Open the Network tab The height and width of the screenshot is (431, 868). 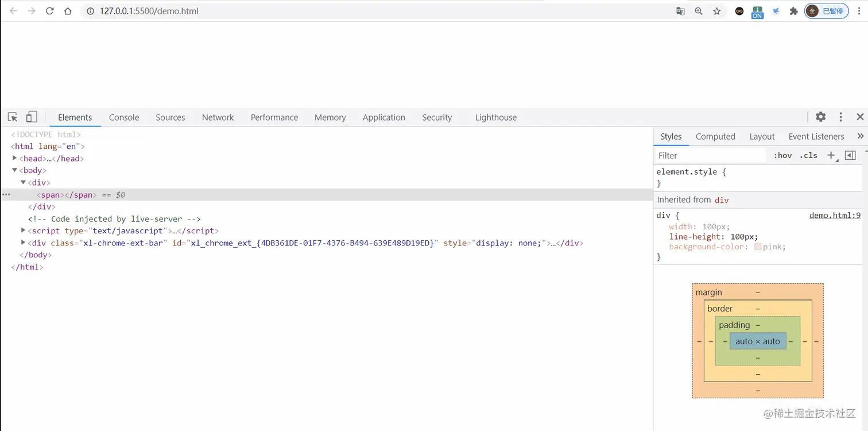(218, 117)
